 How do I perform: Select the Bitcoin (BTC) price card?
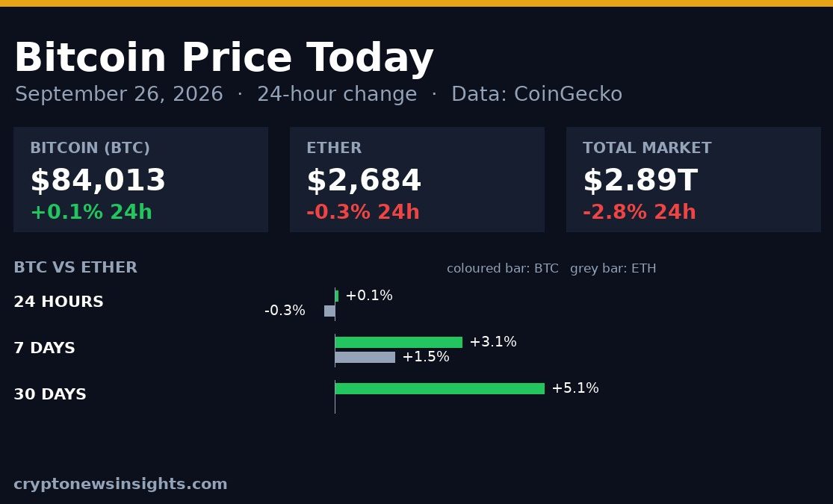(x=140, y=179)
